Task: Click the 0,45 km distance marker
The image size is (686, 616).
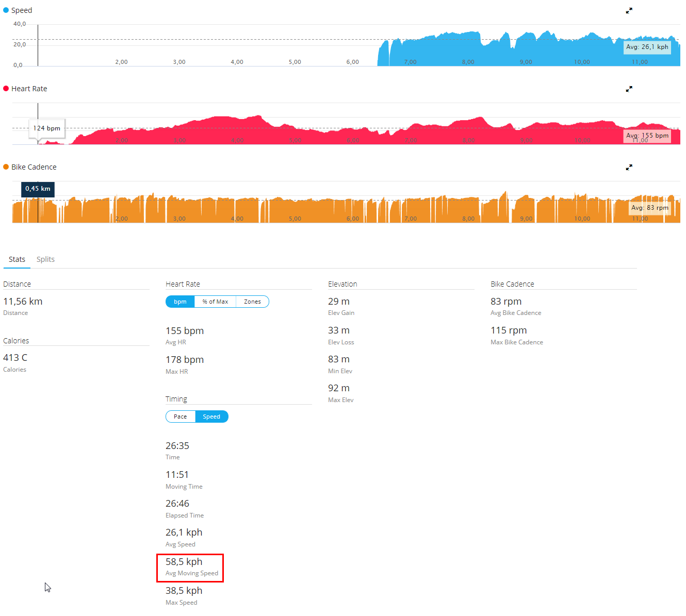Action: pyautogui.click(x=38, y=189)
